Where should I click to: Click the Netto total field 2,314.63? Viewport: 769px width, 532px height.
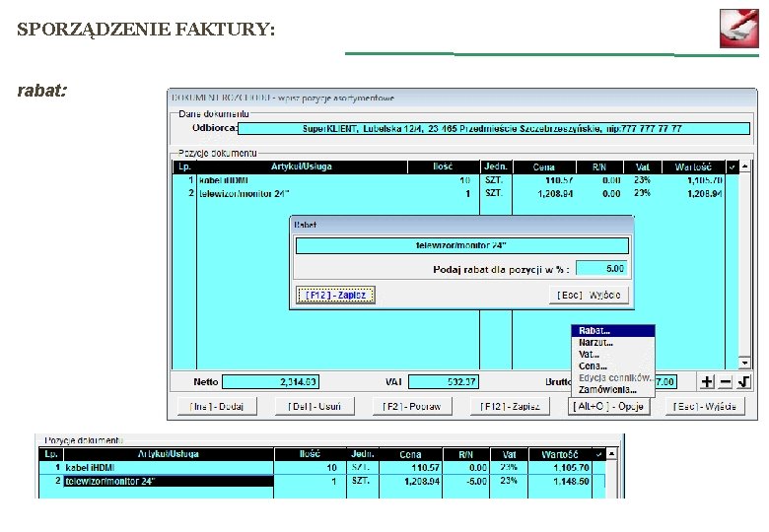coord(271,381)
